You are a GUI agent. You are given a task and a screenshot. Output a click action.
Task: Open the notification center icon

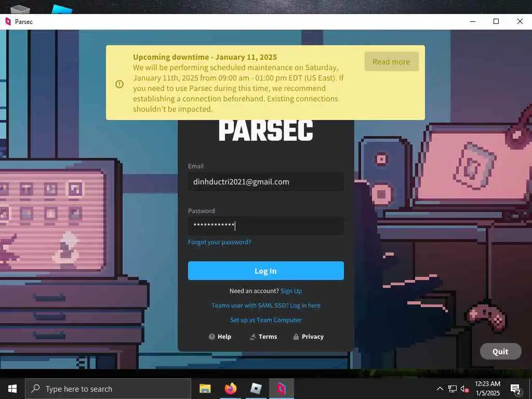516,389
